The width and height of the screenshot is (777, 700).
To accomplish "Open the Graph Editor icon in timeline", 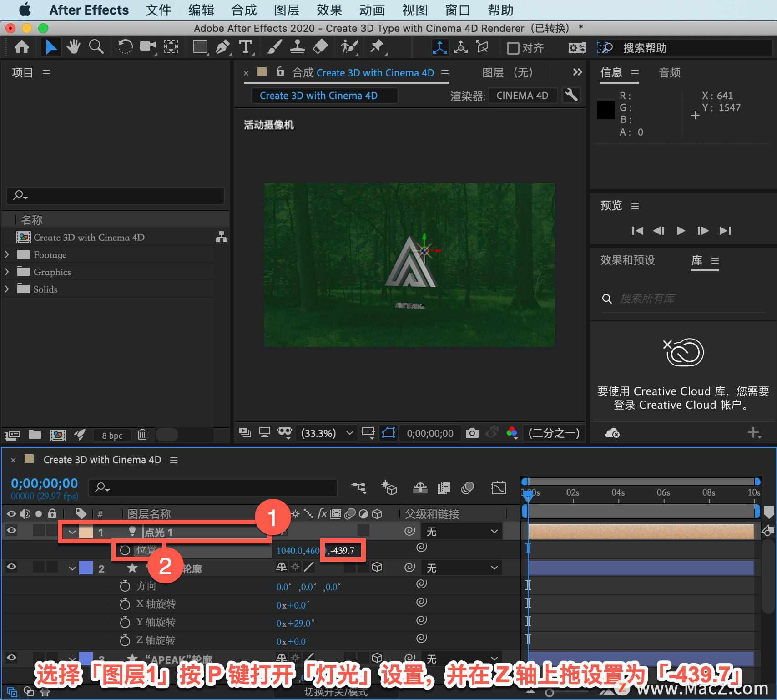I will point(499,488).
